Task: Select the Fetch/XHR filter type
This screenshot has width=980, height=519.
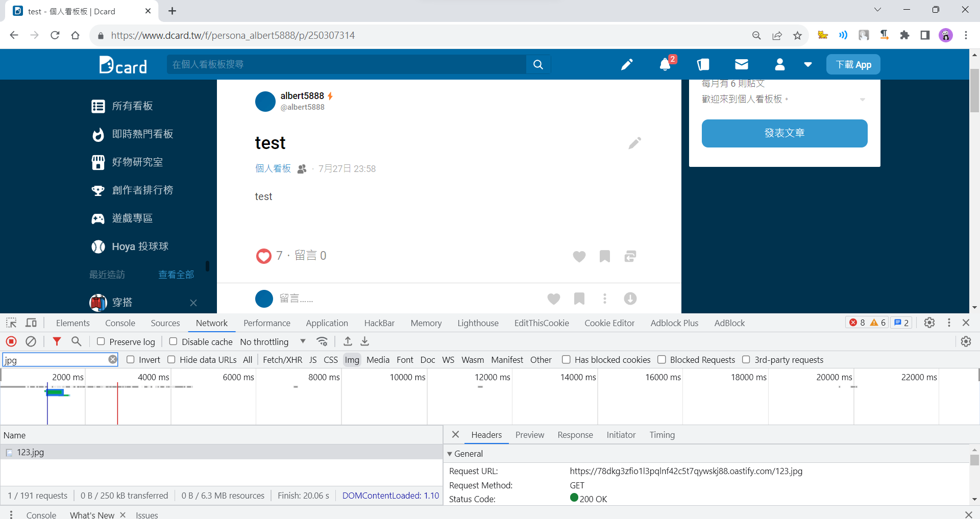Action: pos(282,360)
